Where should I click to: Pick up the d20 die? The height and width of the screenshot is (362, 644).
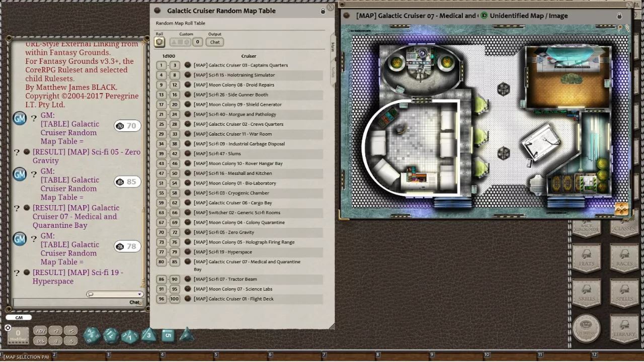tap(92, 335)
